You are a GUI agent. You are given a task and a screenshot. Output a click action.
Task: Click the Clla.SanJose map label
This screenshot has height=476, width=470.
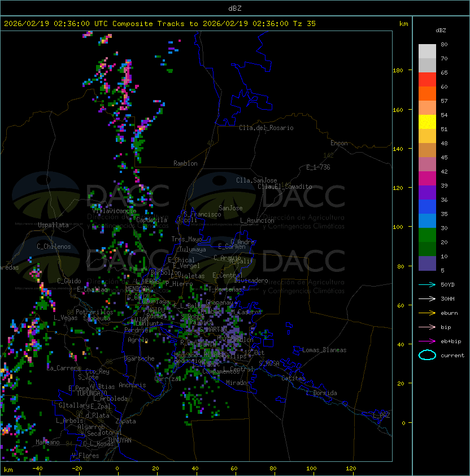coord(256,180)
